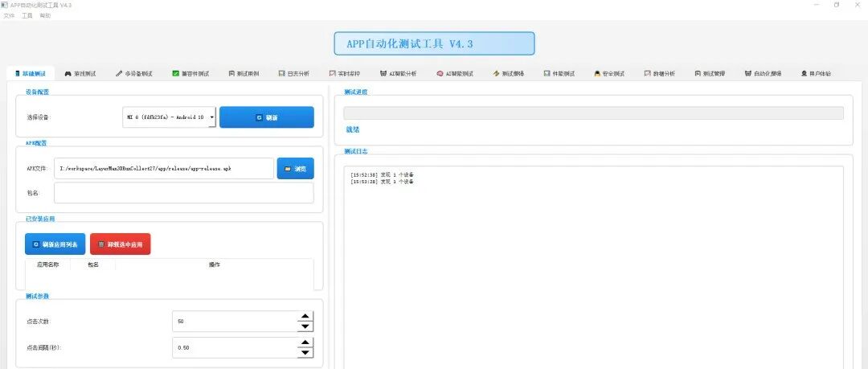Click the 浏览 browse button
This screenshot has height=369, width=868.
coord(296,169)
